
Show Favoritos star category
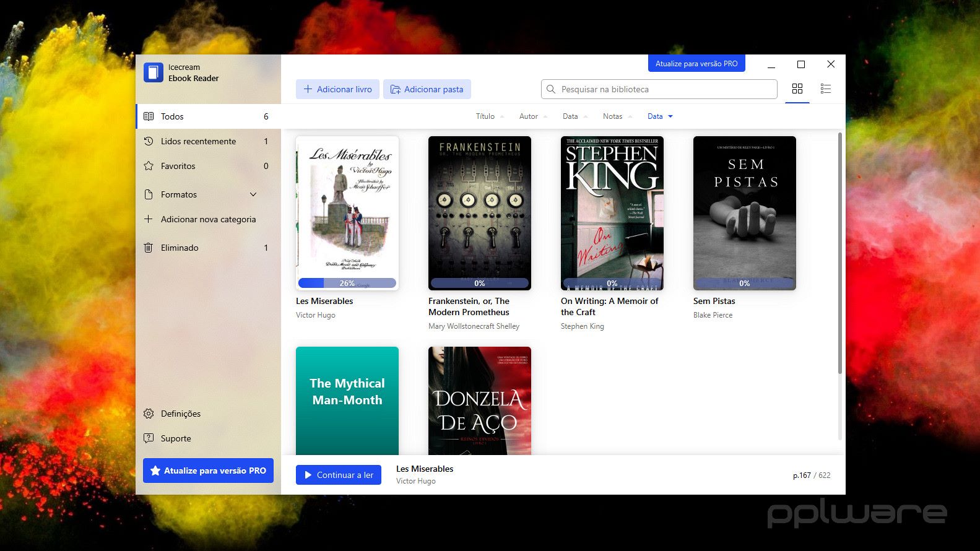tap(178, 166)
